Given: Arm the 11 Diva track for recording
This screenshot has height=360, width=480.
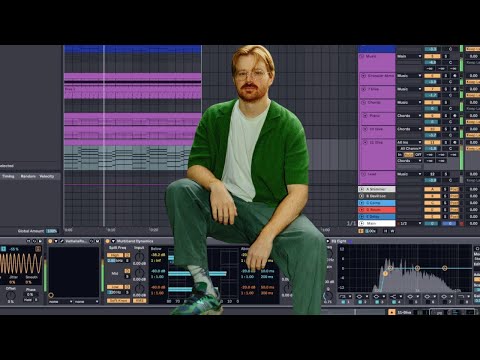Looking at the screenshot, I should [x=455, y=142].
